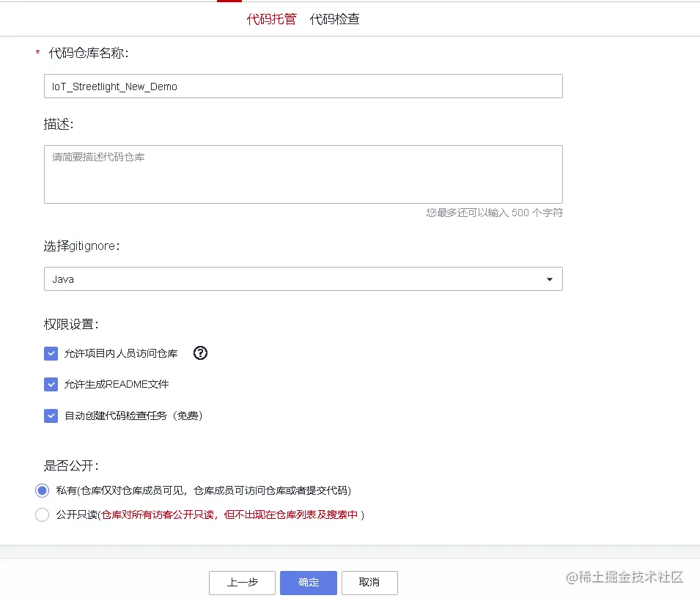Click the 权限设置 label

point(71,324)
